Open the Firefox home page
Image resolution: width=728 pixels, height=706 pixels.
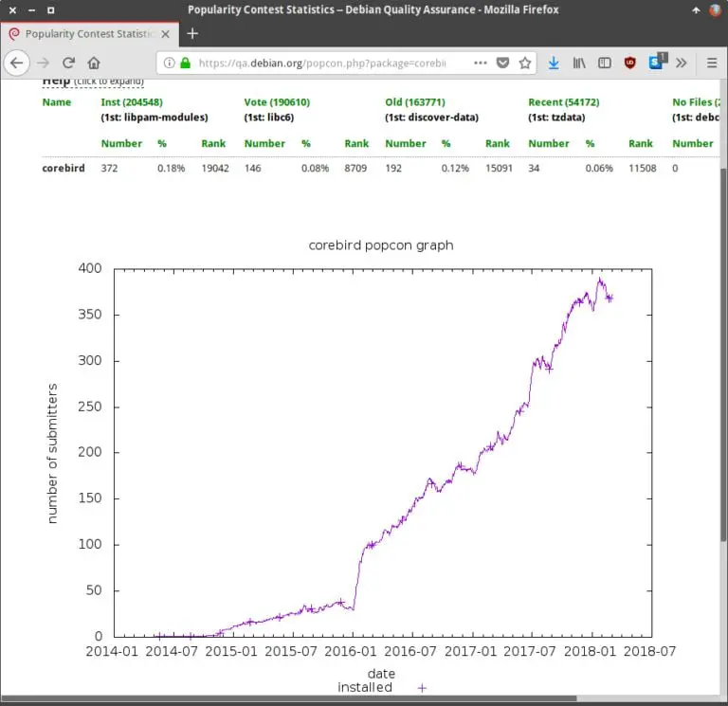click(94, 63)
